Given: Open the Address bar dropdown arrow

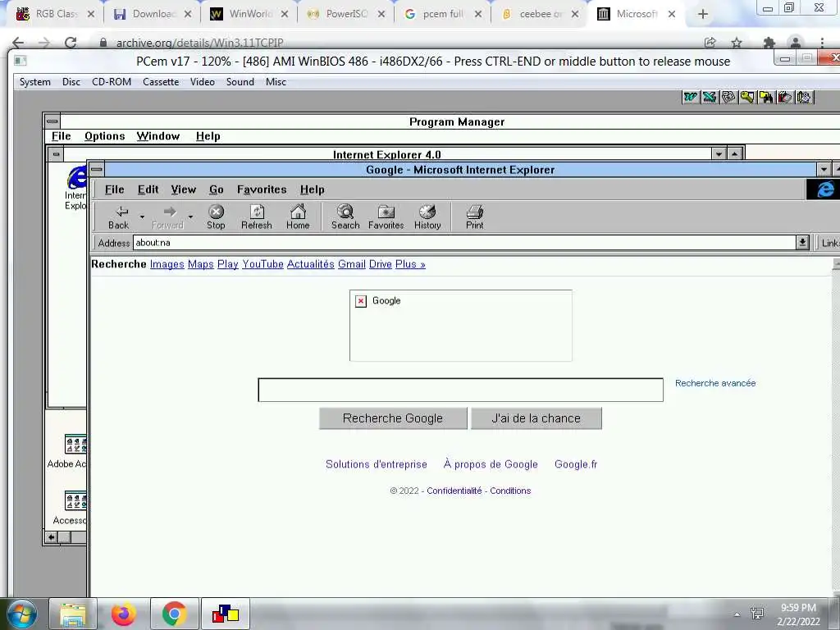Looking at the screenshot, I should tap(802, 243).
